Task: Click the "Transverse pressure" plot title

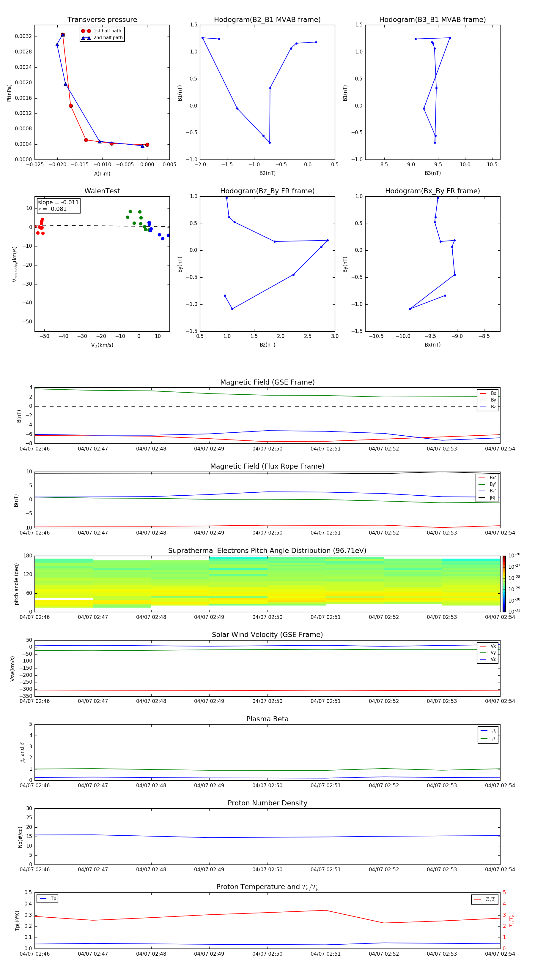Action: point(102,19)
